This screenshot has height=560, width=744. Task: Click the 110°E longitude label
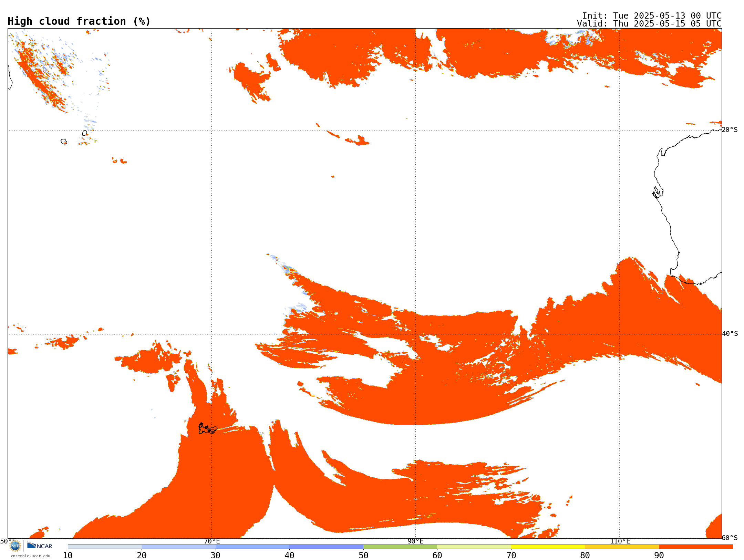(620, 541)
